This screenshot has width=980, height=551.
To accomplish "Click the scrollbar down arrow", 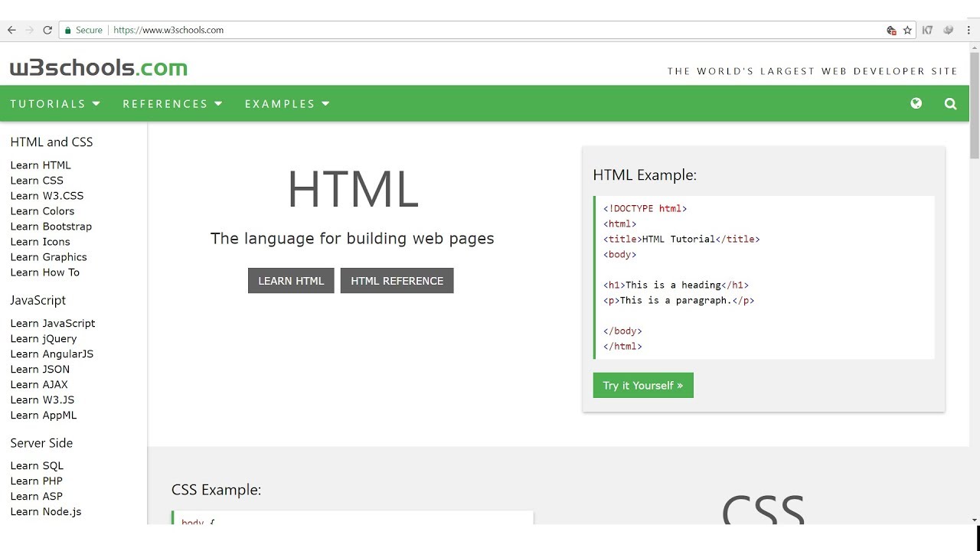I will tap(975, 520).
